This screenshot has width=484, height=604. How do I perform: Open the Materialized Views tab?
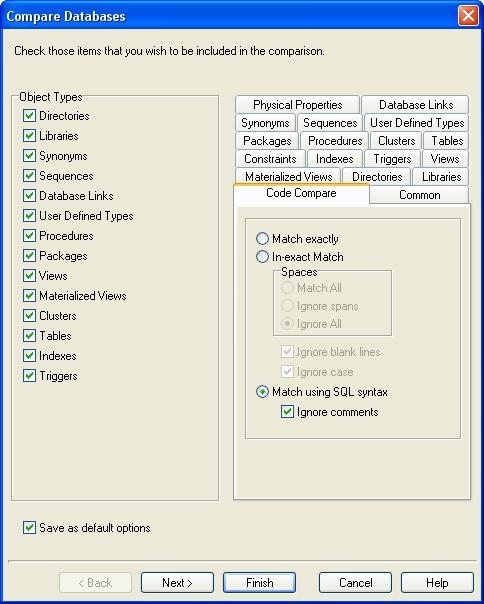tap(288, 177)
